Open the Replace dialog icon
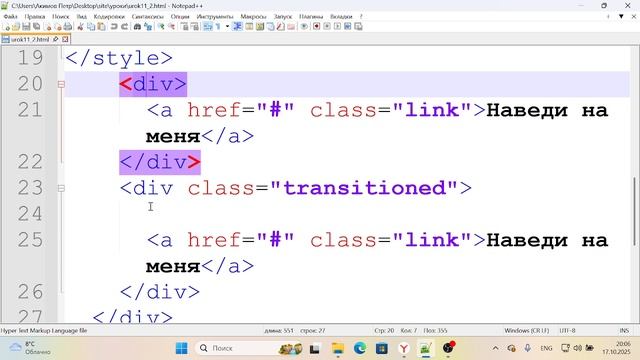640x360 pixels. [148, 27]
